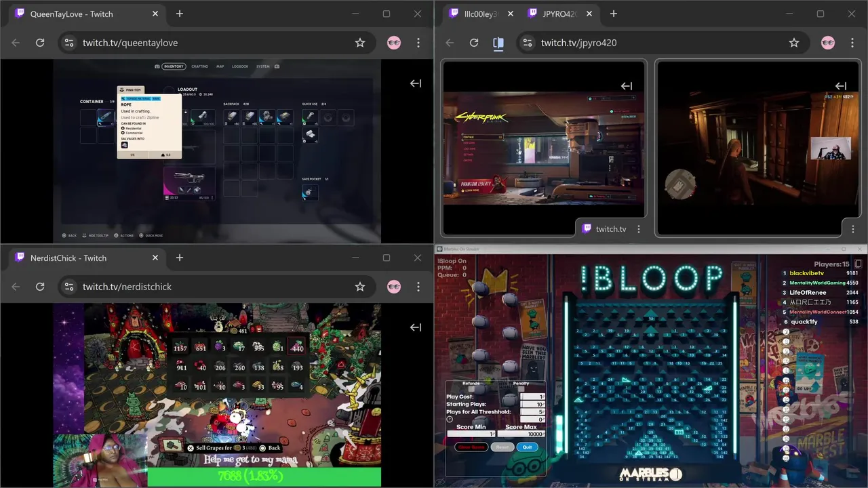Go back in the QueenTayLove window
This screenshot has height=488, width=868.
[x=16, y=43]
